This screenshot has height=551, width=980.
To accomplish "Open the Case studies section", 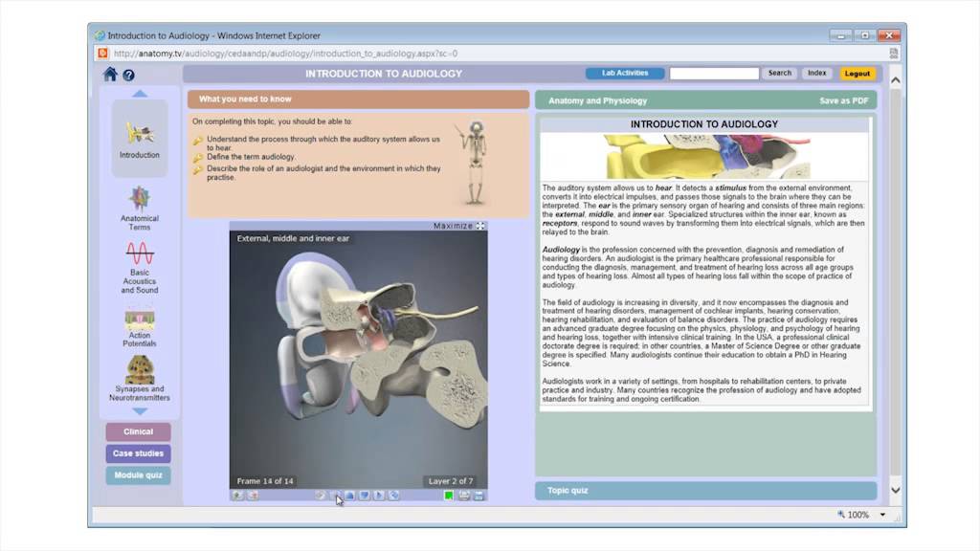I will [x=138, y=453].
